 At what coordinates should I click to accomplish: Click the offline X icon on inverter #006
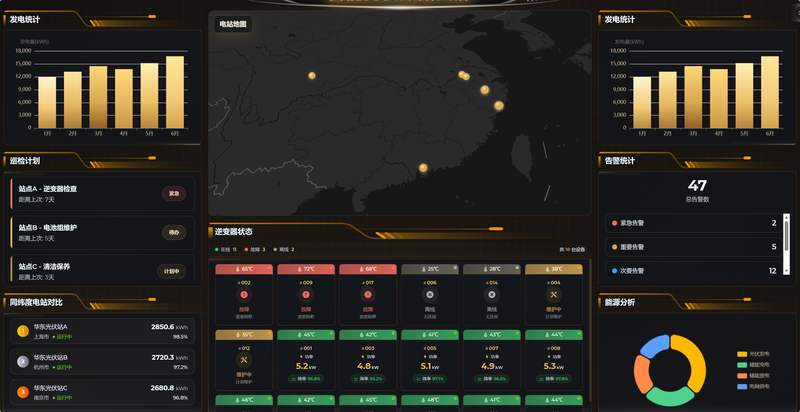coord(430,295)
